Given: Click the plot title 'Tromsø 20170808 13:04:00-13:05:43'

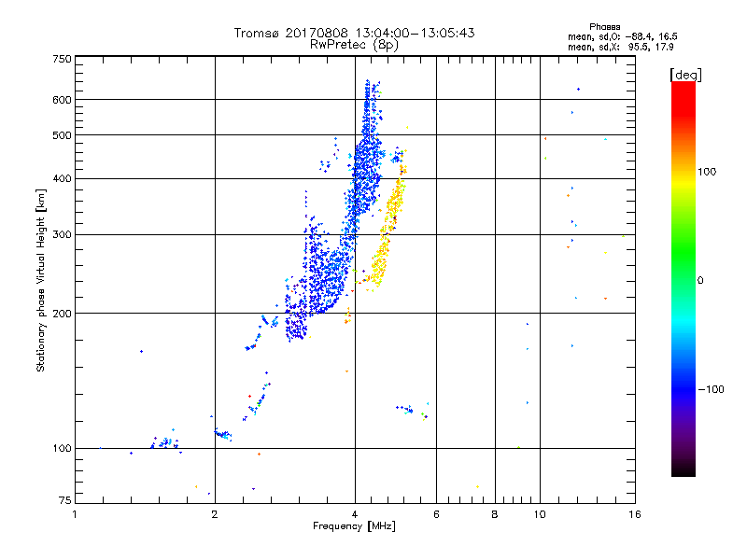Looking at the screenshot, I should [354, 33].
